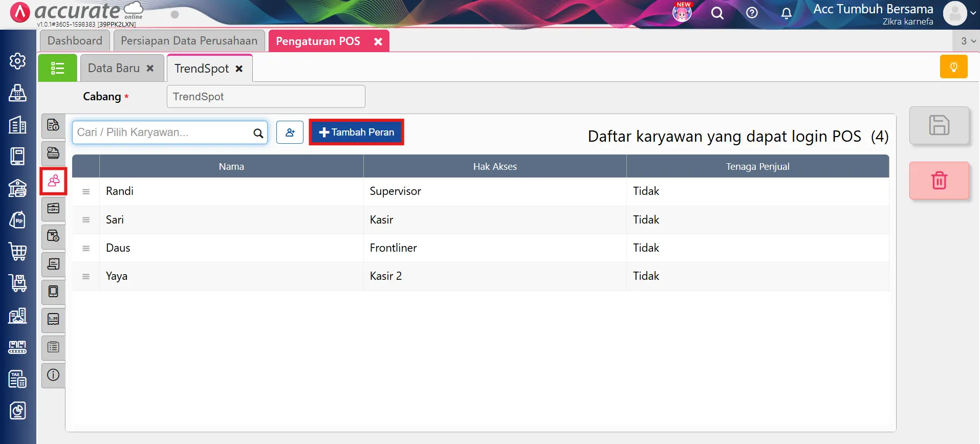
Task: Click the Tenaga Penjual column header
Action: [758, 166]
